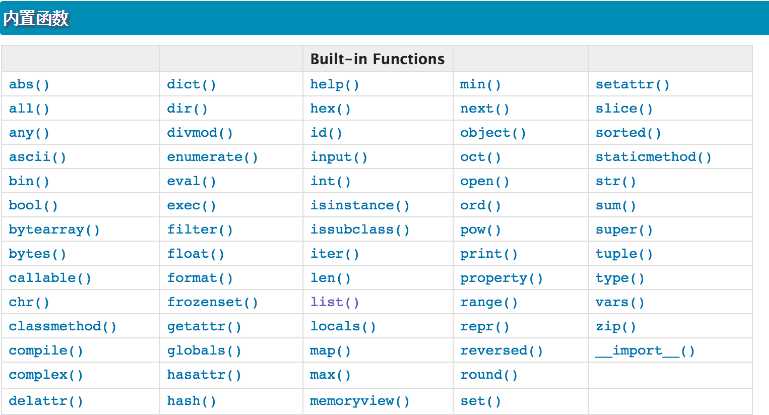Open the reversed() link

pos(501,351)
